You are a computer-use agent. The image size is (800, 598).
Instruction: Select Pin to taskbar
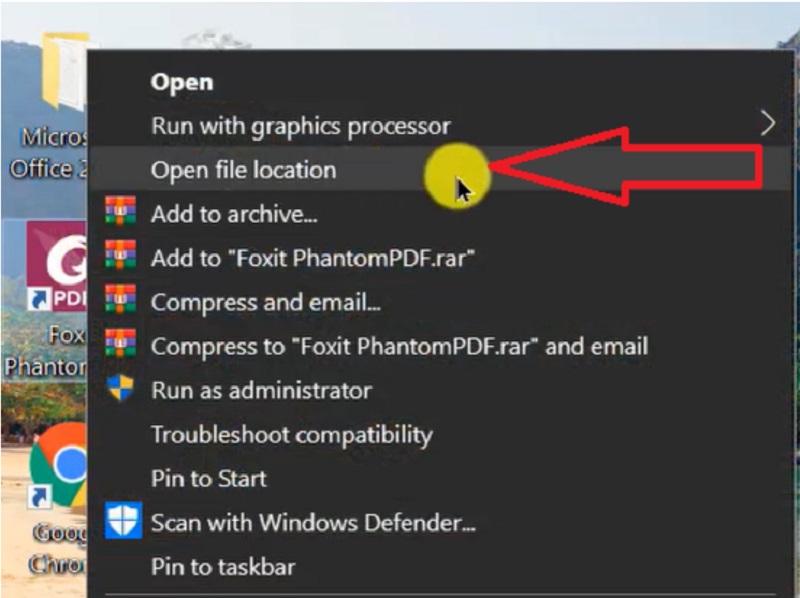coord(223,567)
